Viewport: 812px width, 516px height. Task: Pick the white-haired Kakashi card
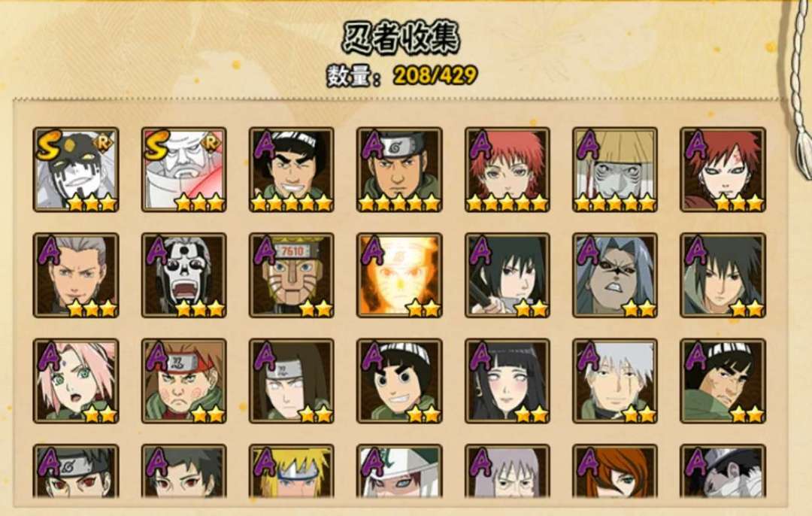[615, 381]
